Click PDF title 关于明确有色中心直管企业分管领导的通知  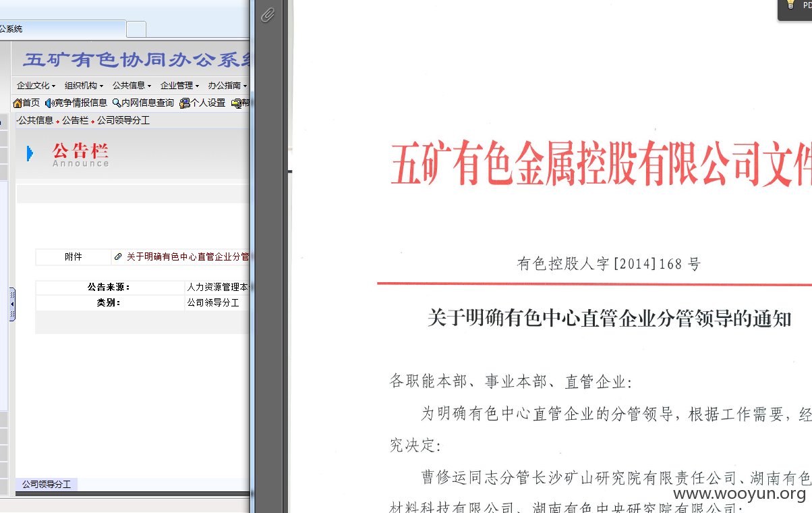click(609, 318)
